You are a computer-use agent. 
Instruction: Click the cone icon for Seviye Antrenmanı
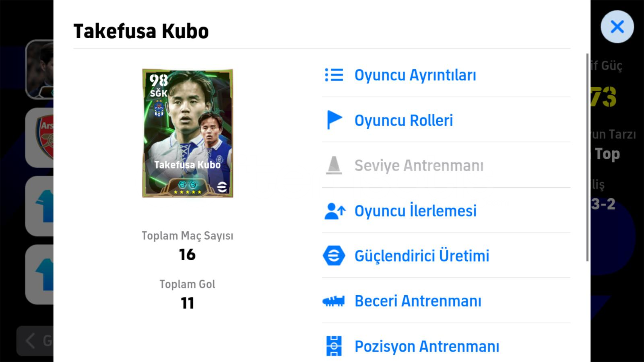click(334, 165)
